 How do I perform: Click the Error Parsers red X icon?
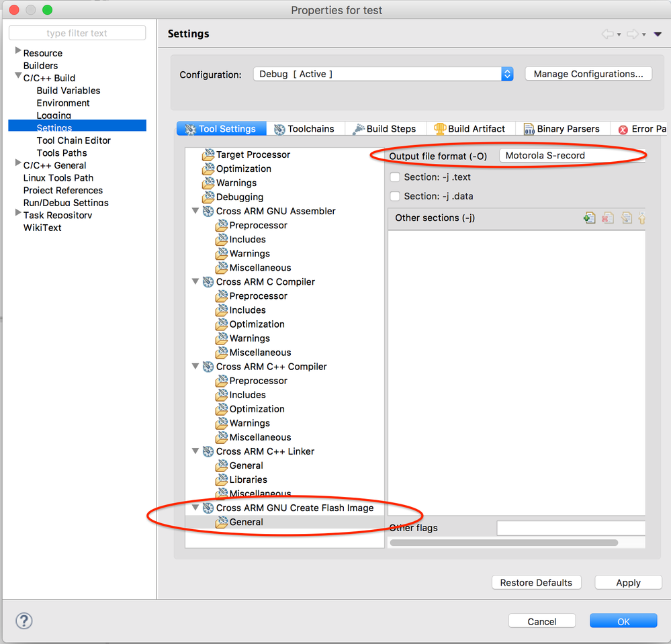(x=623, y=130)
